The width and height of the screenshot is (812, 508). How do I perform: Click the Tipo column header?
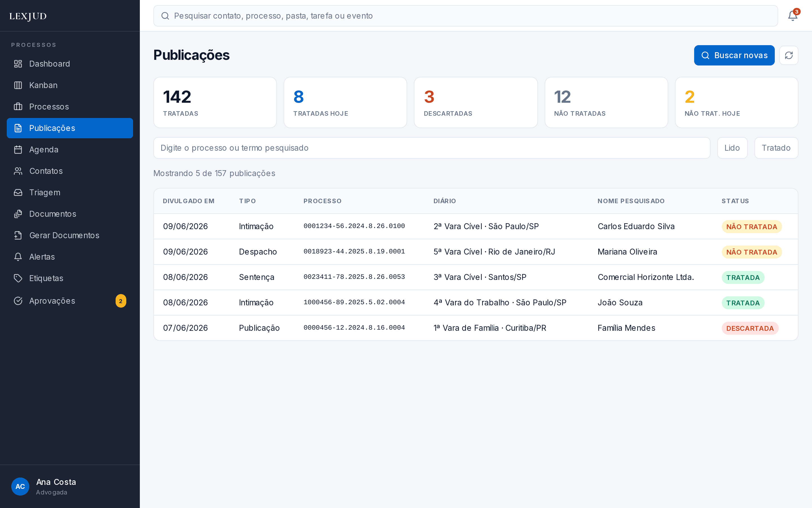(247, 201)
